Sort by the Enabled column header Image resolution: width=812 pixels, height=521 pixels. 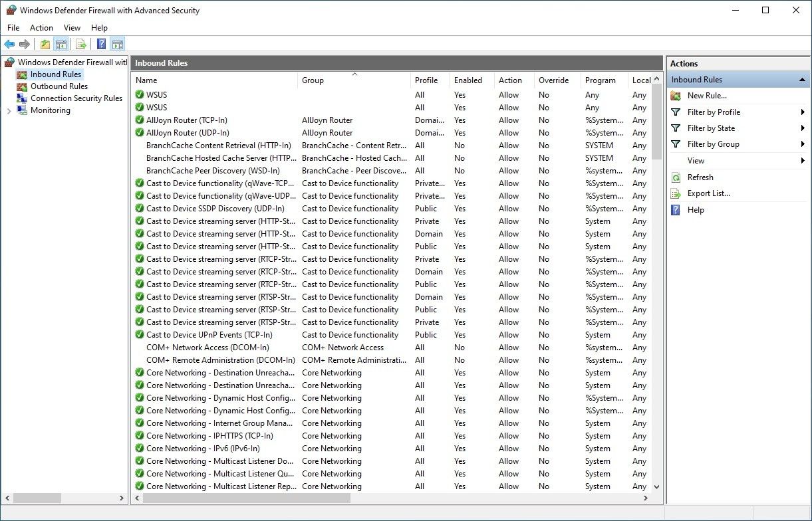point(472,80)
